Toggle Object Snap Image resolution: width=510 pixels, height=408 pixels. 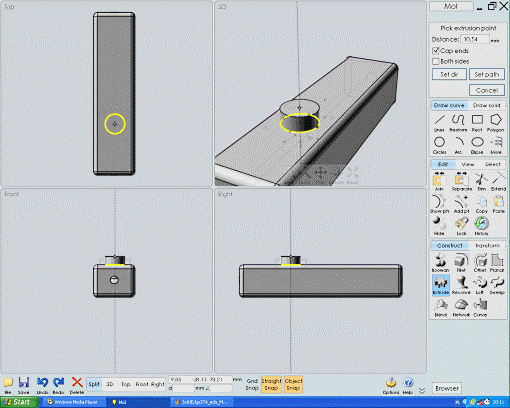[293, 384]
